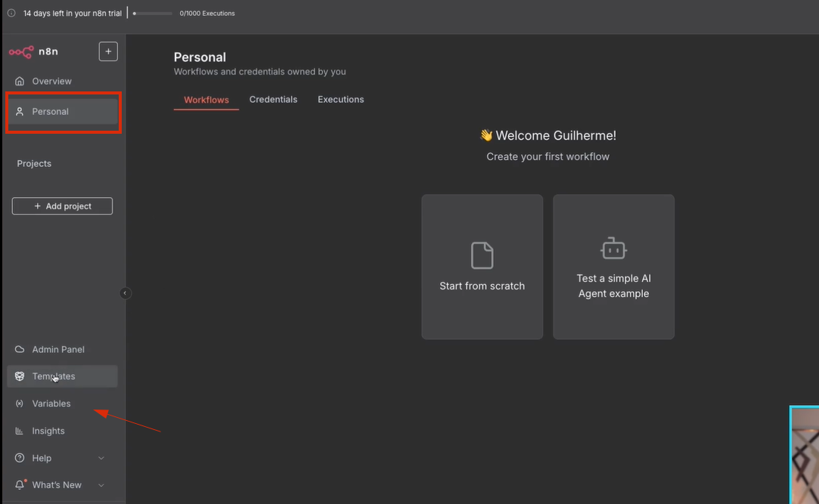Image resolution: width=819 pixels, height=504 pixels.
Task: Switch to the Credentials tab
Action: point(273,99)
